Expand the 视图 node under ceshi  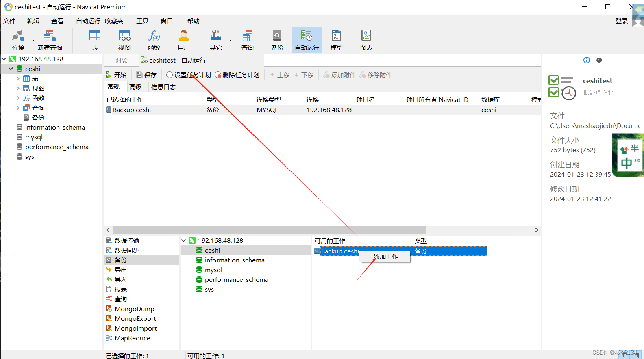coord(18,88)
